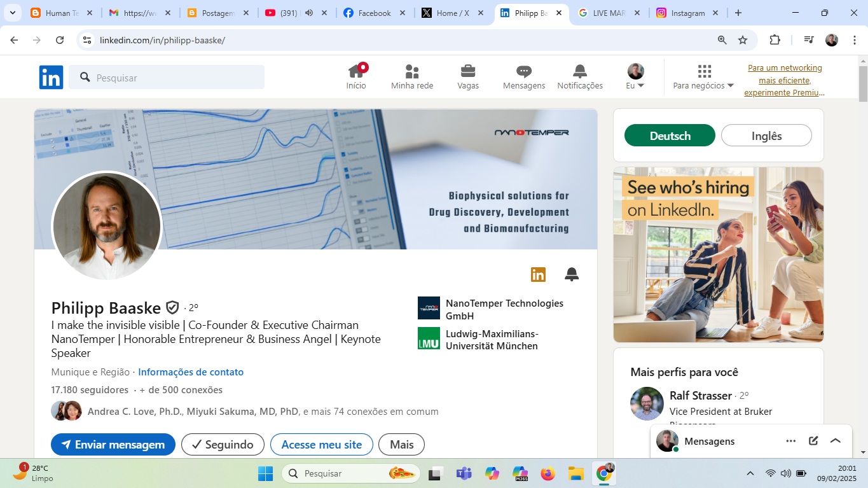Open Copilot icon in taskbar
The image size is (868, 488).
click(492, 473)
